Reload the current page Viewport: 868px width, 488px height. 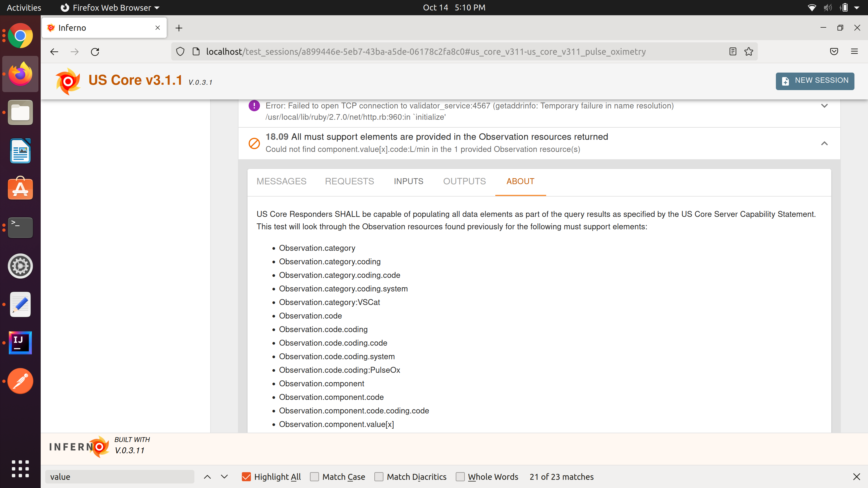95,51
